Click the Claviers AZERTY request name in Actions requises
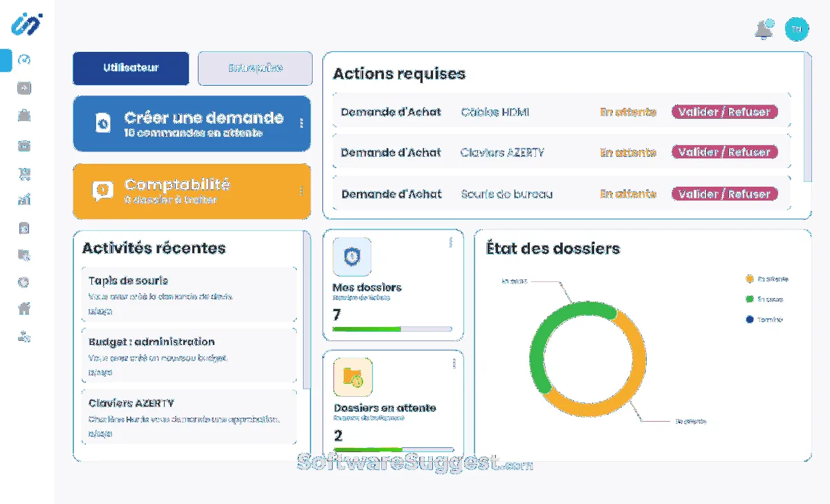The height and width of the screenshot is (504, 830). coord(502,153)
